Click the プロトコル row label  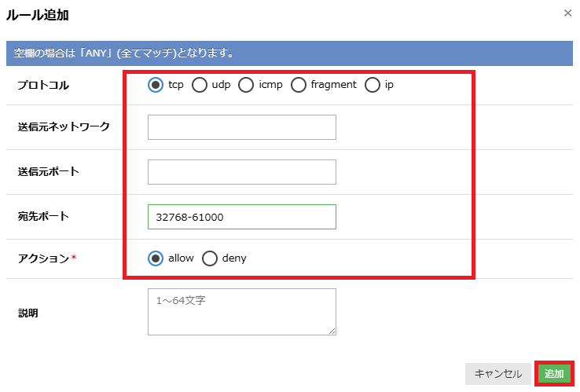coord(43,85)
